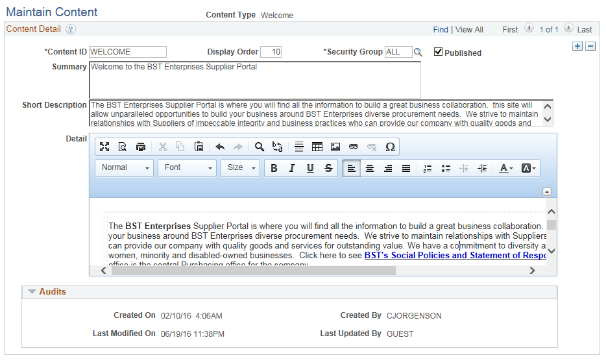
Task: Click the Find link in header
Action: coord(441,30)
